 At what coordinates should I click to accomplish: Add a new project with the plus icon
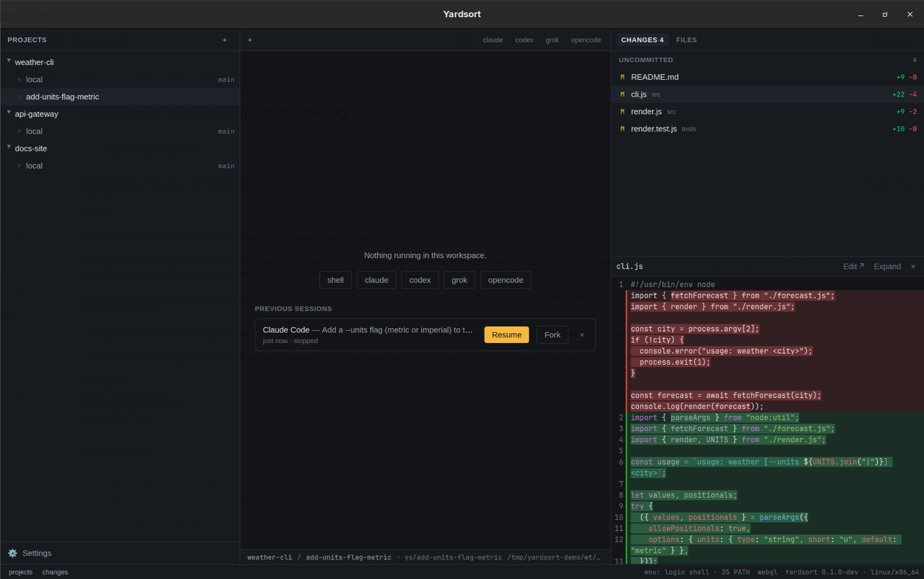tap(225, 40)
